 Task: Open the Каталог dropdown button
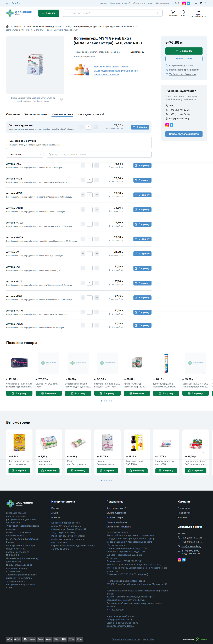point(49,13)
